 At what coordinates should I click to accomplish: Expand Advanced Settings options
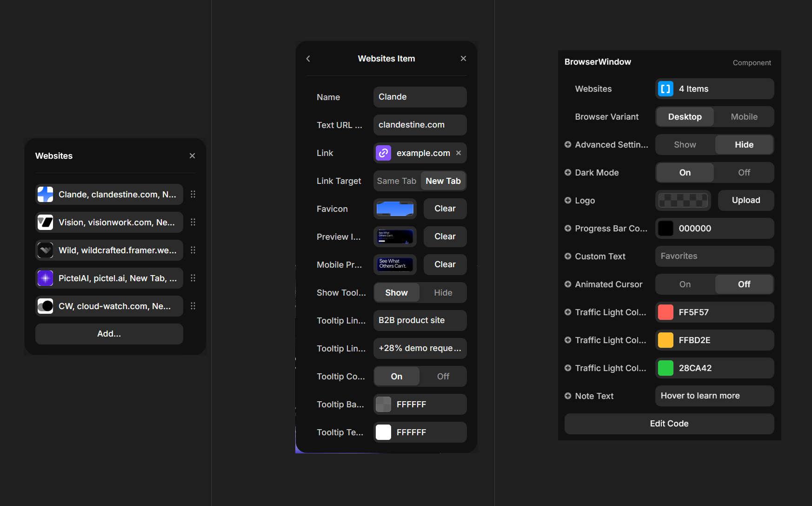point(568,144)
